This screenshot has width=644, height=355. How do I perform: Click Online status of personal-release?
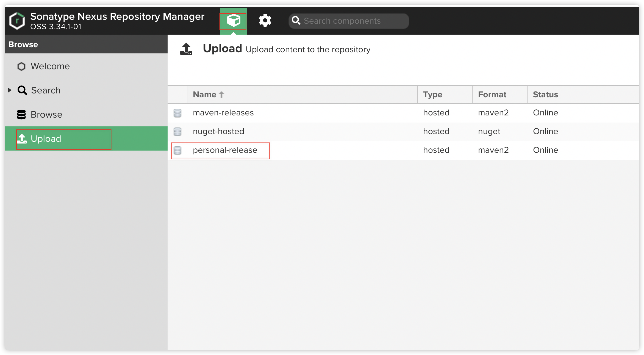coord(545,150)
